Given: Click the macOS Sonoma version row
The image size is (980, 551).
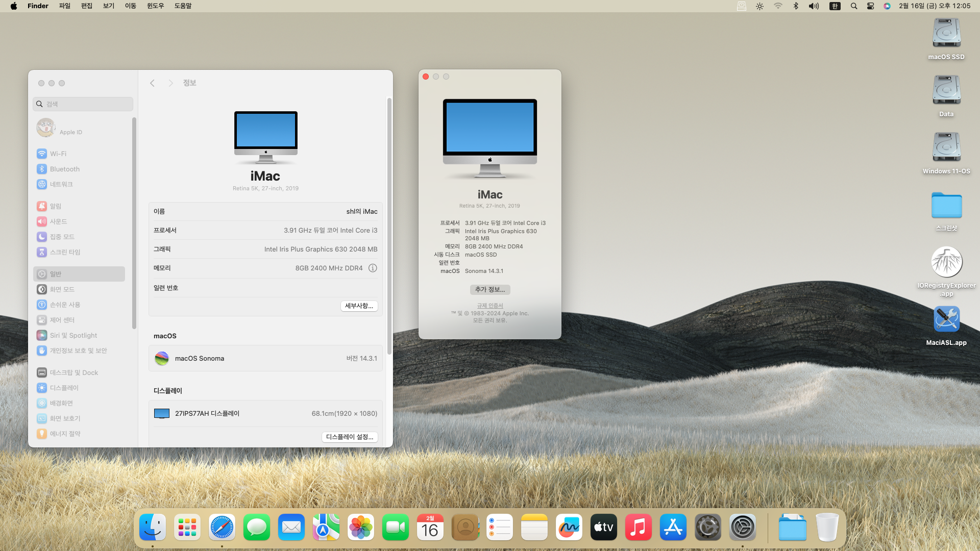Looking at the screenshot, I should click(265, 358).
